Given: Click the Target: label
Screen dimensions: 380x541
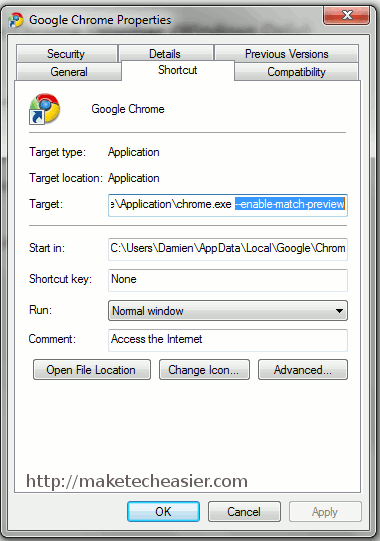Looking at the screenshot, I should pos(46,204).
